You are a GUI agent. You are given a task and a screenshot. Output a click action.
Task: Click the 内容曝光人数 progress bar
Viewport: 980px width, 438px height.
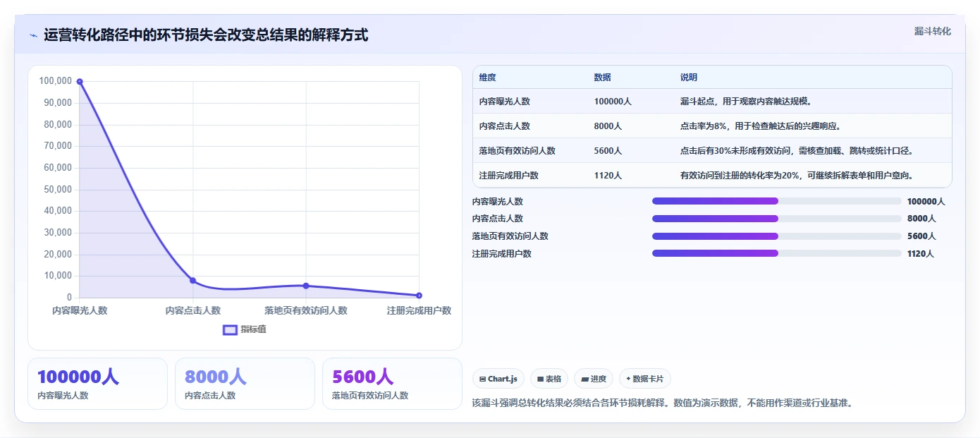pyautogui.click(x=777, y=201)
